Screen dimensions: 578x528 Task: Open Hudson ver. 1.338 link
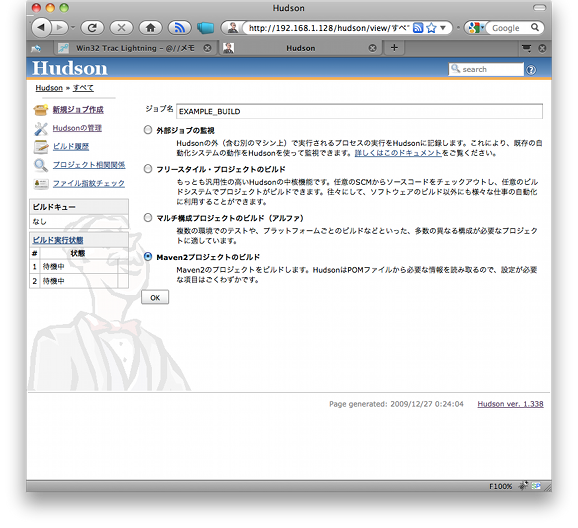510,404
